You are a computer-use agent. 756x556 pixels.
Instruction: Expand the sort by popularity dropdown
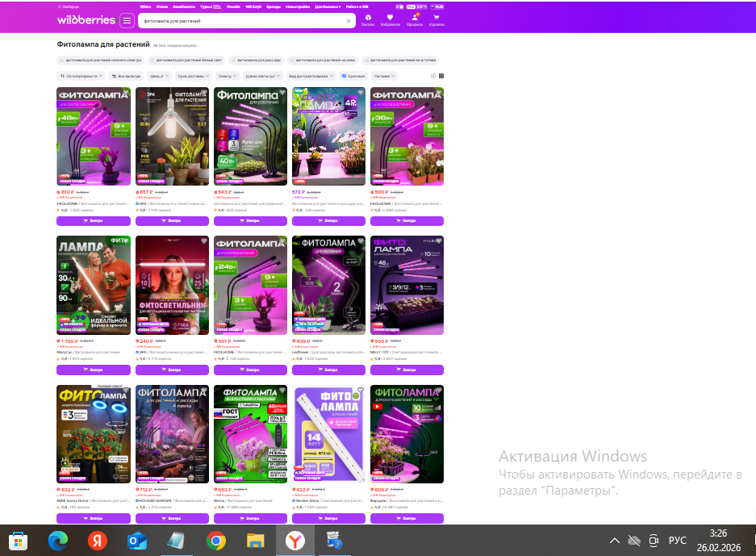(81, 76)
